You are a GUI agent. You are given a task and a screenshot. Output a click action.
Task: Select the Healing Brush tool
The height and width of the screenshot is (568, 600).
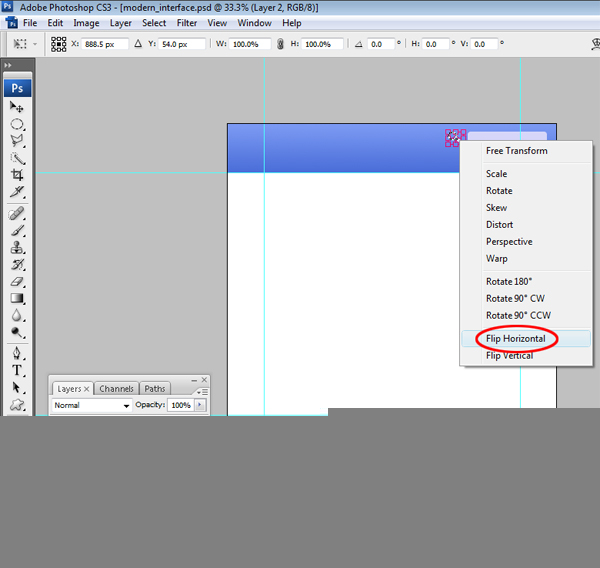pos(17,214)
